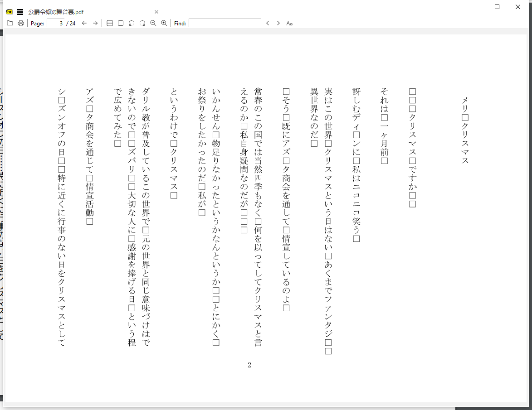
Task: Enable continuous page layout view
Action: coord(109,23)
